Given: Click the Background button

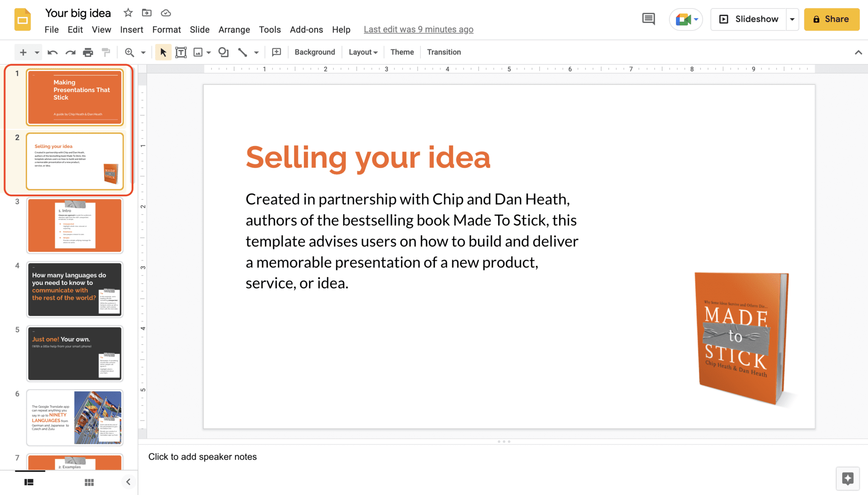Looking at the screenshot, I should coord(315,52).
